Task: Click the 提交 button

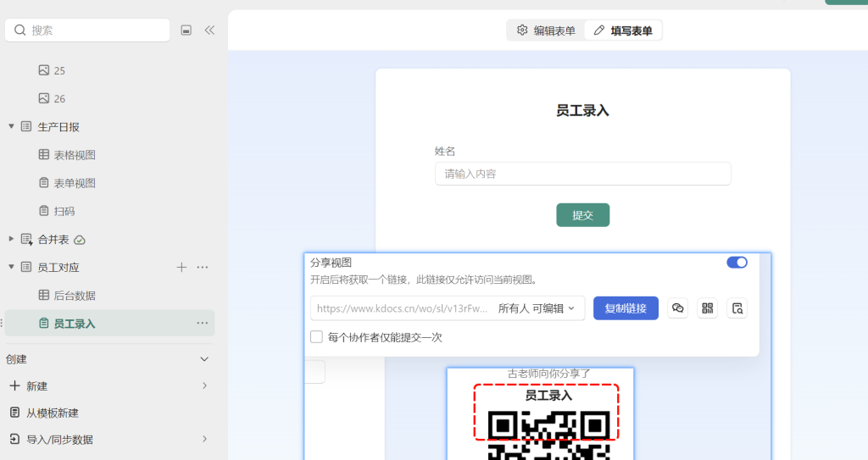Action: click(583, 215)
